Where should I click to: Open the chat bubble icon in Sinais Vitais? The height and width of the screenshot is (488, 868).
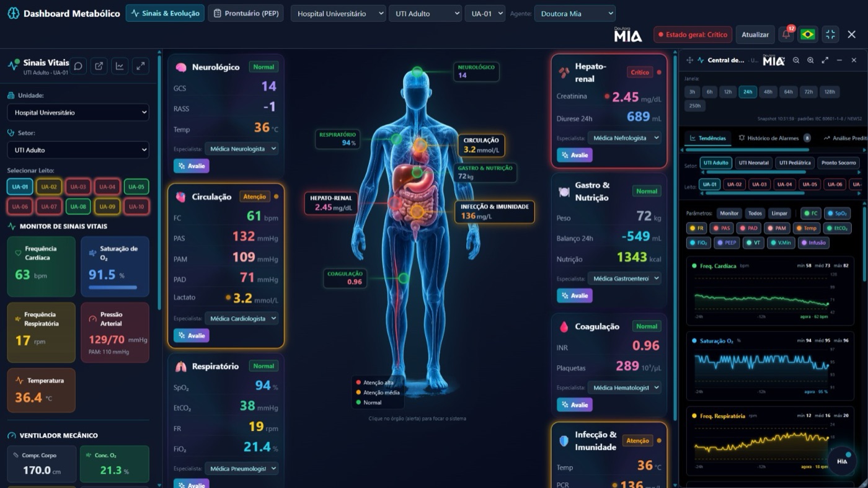(x=78, y=66)
